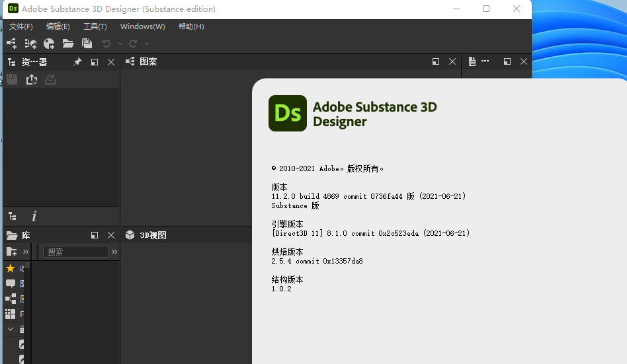
Task: Open the 编辑(E) menu
Action: point(58,26)
